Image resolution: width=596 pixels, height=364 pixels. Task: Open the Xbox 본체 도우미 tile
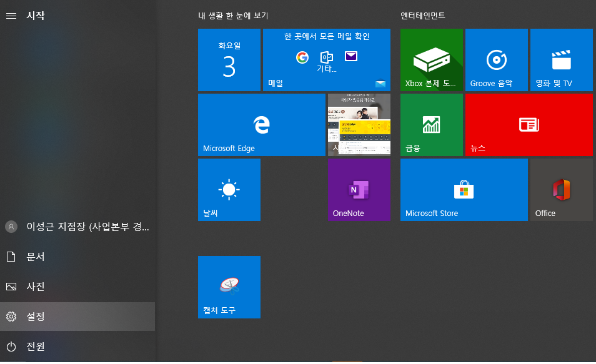coord(432,60)
